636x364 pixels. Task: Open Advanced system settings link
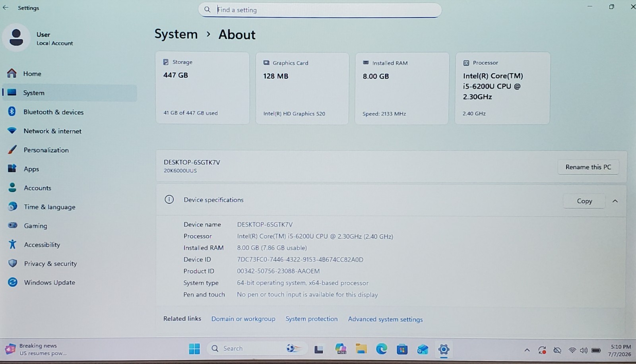pos(385,319)
